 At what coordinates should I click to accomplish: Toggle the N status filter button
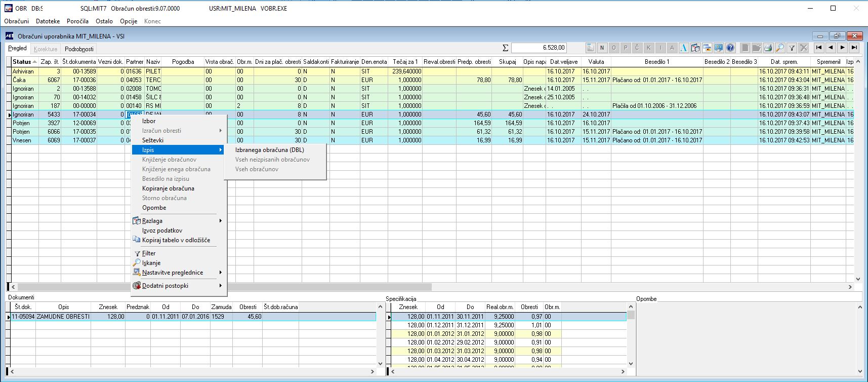click(602, 48)
